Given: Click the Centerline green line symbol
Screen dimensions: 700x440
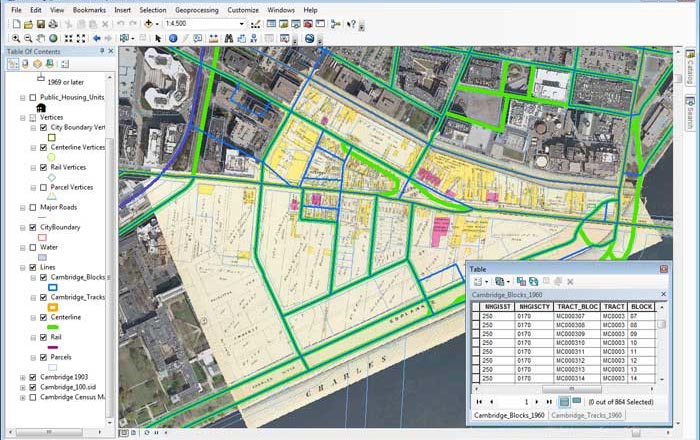Looking at the screenshot, I should [x=53, y=327].
